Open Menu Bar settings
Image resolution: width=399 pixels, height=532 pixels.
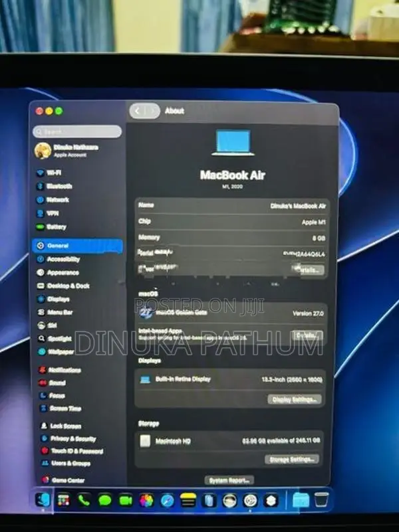[x=55, y=312]
